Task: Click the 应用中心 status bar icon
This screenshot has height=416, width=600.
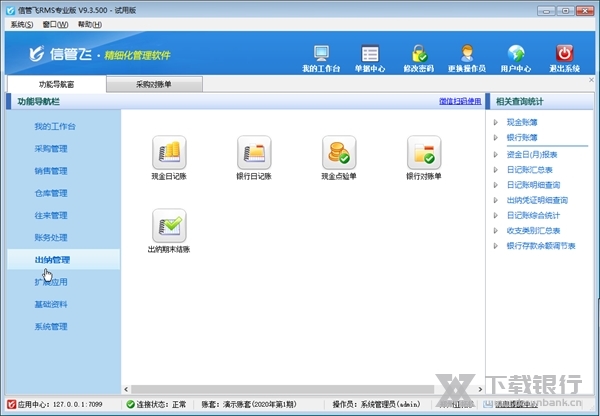Action: 11,404
